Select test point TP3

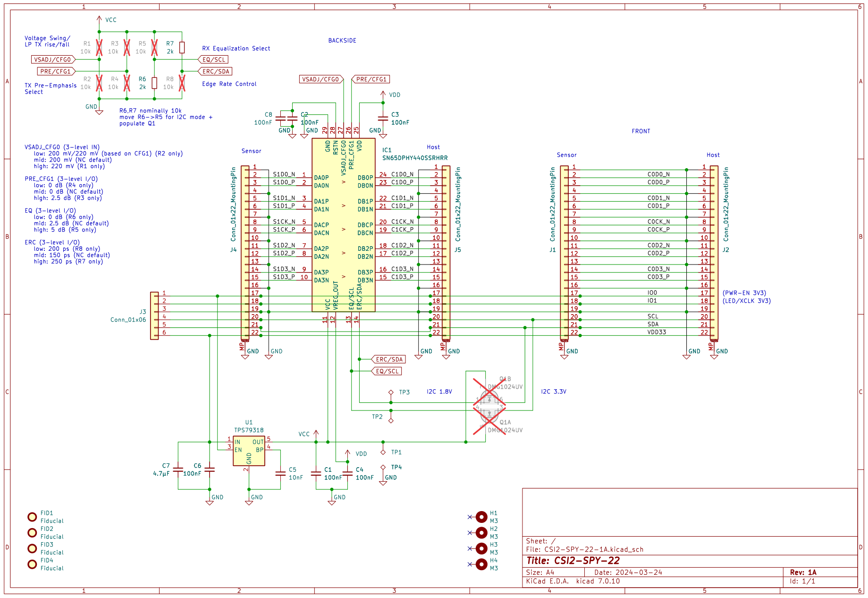coord(391,393)
